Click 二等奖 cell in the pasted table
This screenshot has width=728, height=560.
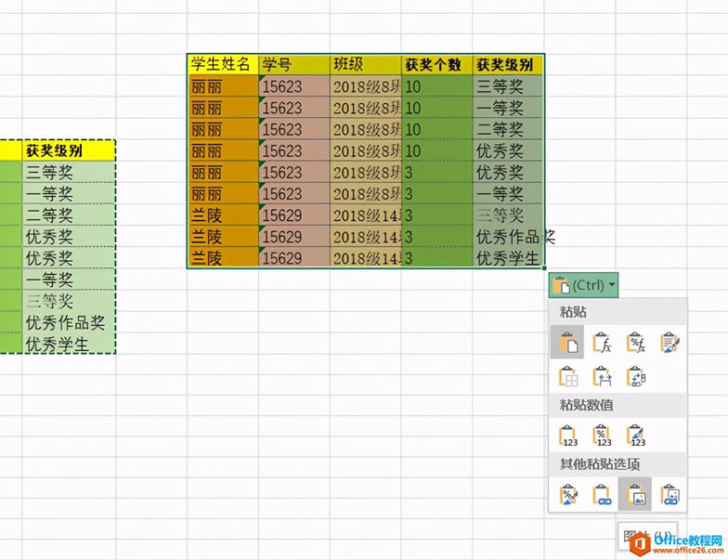tap(508, 129)
